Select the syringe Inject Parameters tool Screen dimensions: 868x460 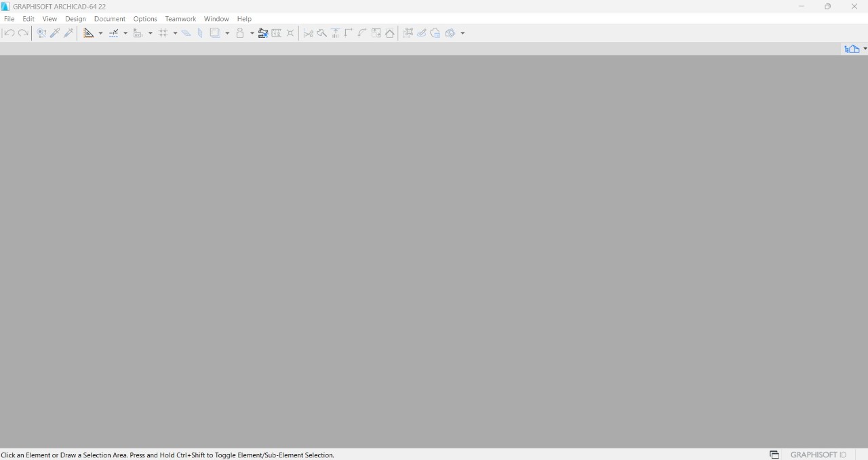click(x=68, y=33)
